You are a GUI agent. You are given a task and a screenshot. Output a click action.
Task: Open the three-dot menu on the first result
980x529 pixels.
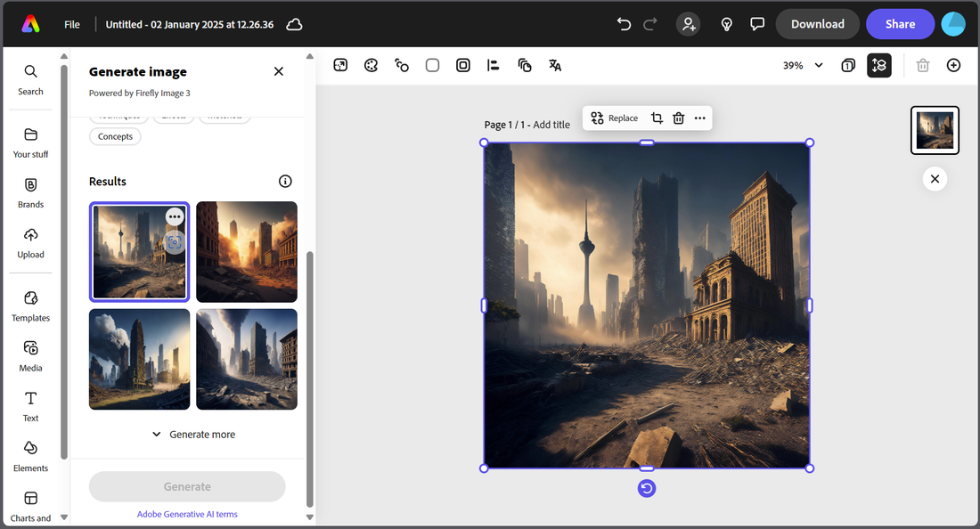[x=175, y=216]
